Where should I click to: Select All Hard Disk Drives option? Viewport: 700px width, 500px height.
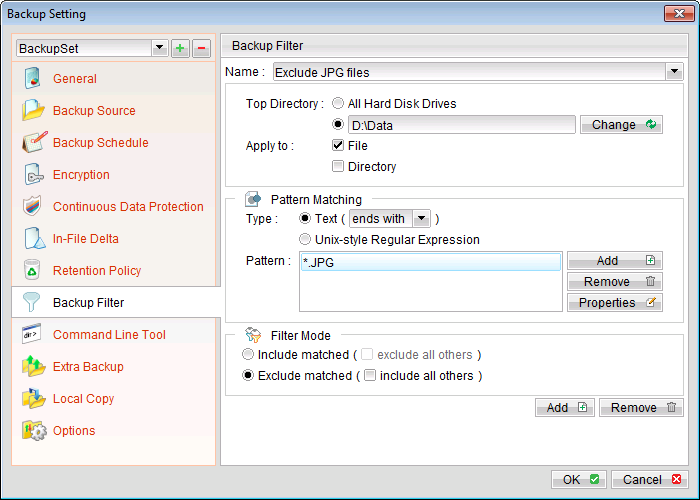click(338, 104)
